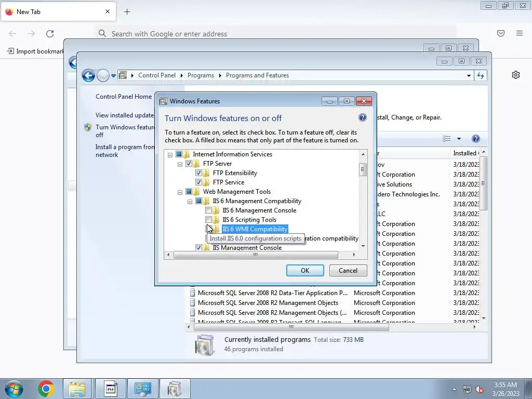Open the Windows Start menu
Image resolution: width=532 pixels, height=399 pixels.
(x=14, y=389)
